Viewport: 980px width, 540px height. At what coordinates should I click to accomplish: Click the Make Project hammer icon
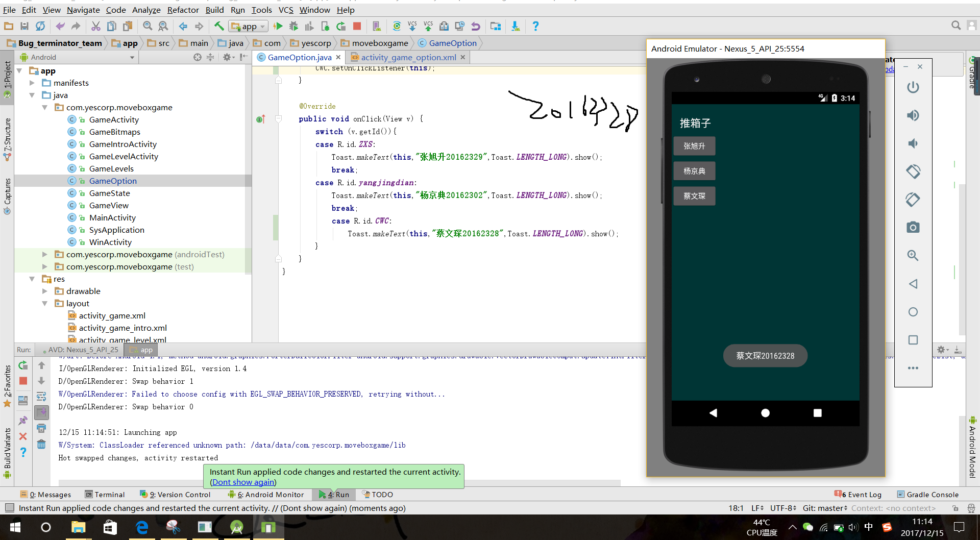click(x=219, y=26)
